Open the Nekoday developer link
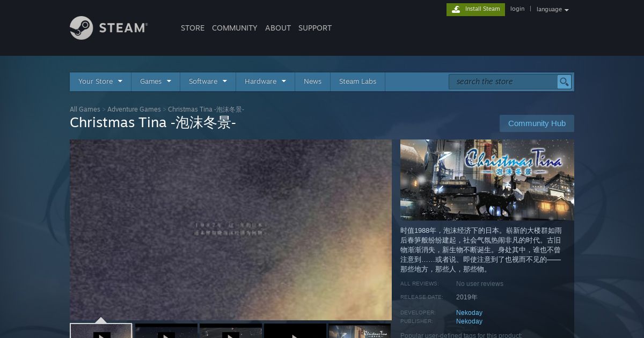Image resolution: width=644 pixels, height=338 pixels. [x=469, y=313]
